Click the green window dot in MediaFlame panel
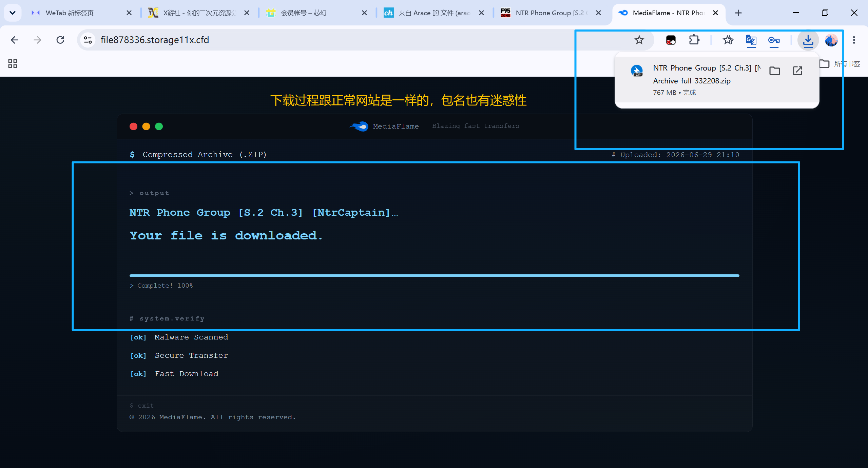Viewport: 868px width, 468px height. pyautogui.click(x=159, y=126)
